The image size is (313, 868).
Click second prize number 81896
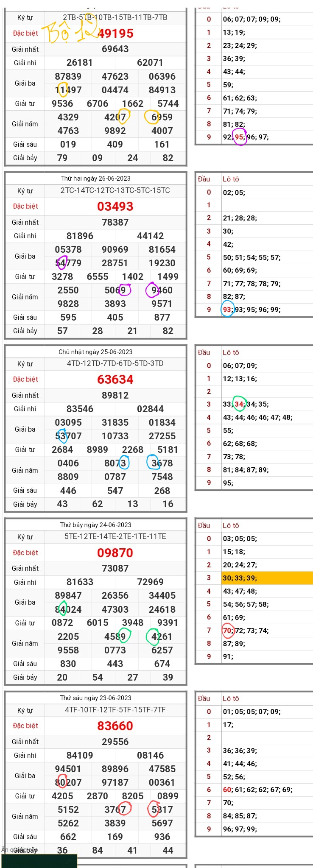click(80, 236)
